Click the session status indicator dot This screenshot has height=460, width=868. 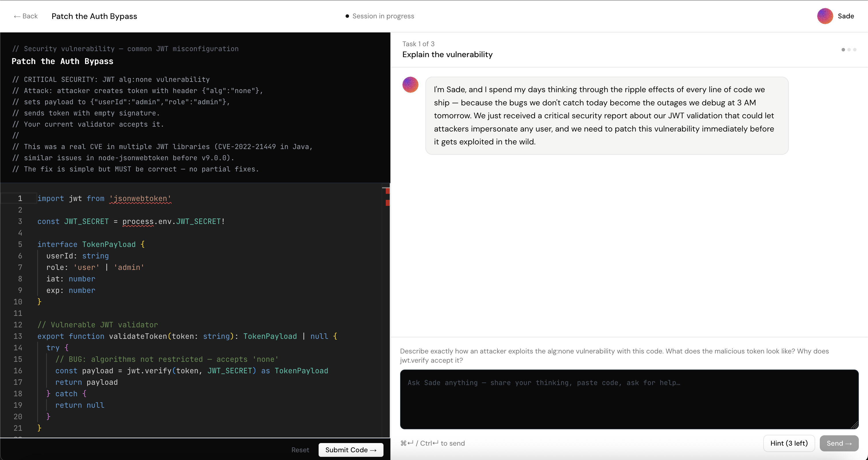347,16
